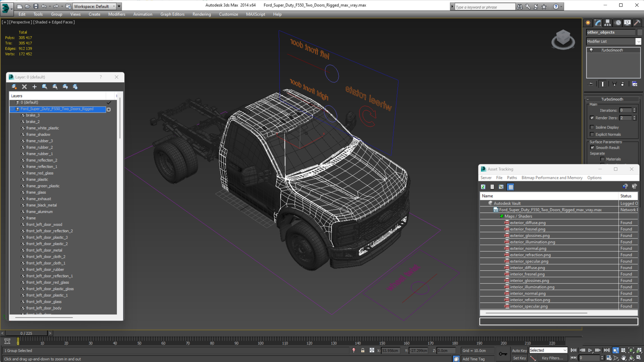The image size is (644, 362).
Task: Click Save File icon in quick toolbar
Action: [x=36, y=6]
